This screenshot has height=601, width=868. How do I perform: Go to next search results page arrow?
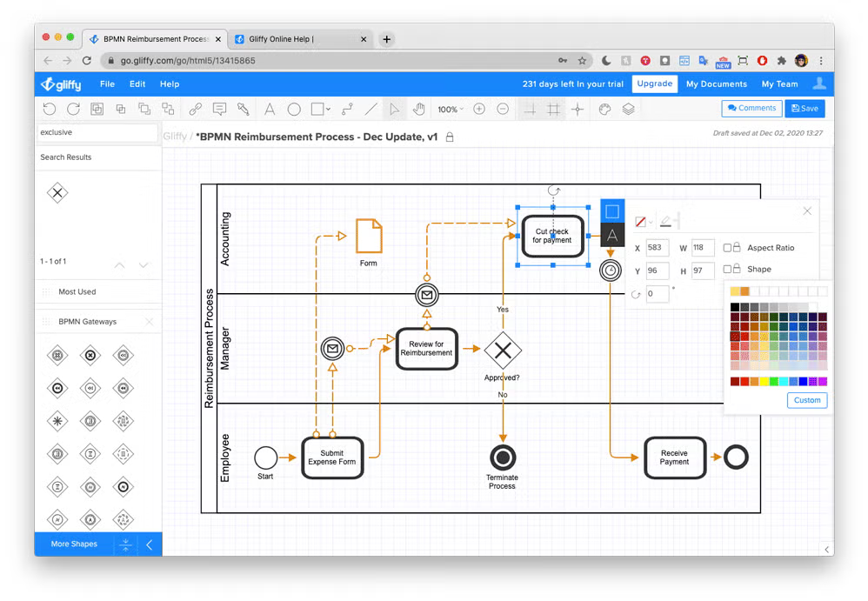[x=144, y=265]
